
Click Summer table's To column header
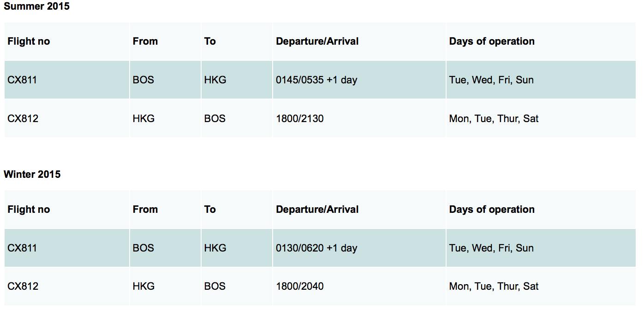[210, 41]
